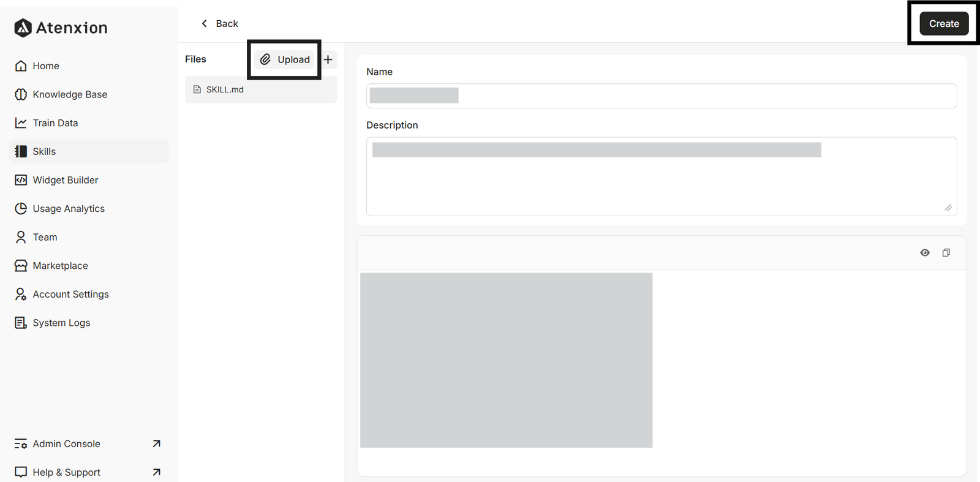Focus the Name input field
The image size is (980, 482).
[x=661, y=96]
